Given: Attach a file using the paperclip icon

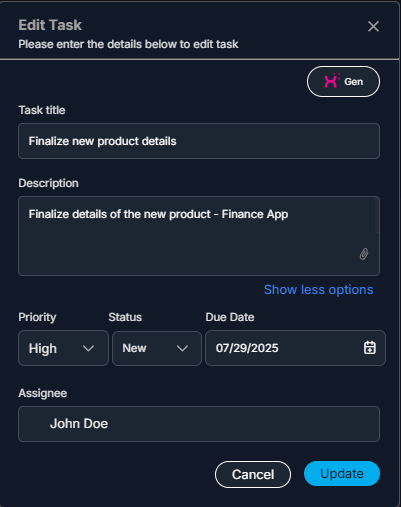Looking at the screenshot, I should point(364,254).
